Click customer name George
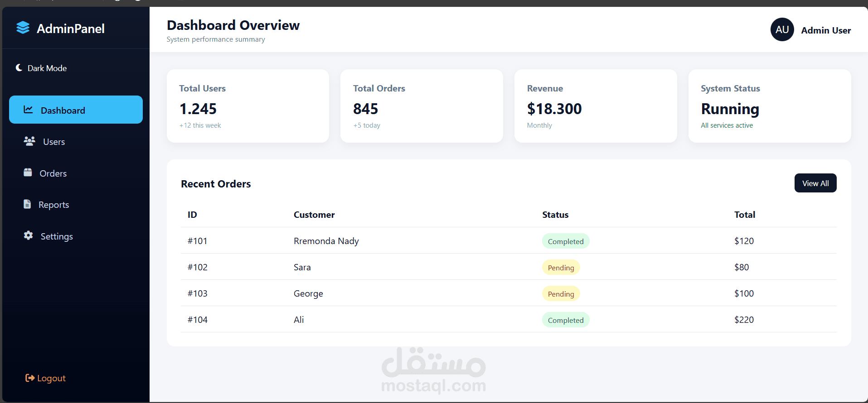 click(308, 293)
